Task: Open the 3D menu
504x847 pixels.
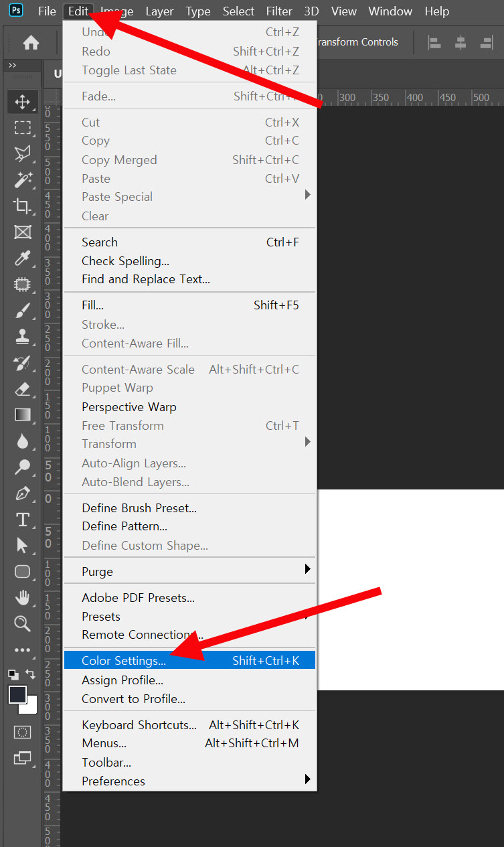Action: coord(311,11)
